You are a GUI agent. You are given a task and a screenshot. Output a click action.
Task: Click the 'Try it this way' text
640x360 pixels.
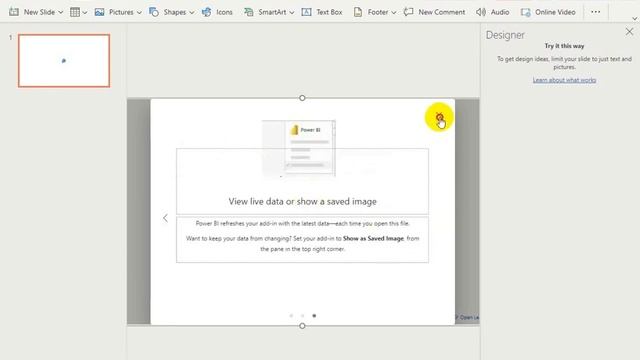tap(564, 46)
